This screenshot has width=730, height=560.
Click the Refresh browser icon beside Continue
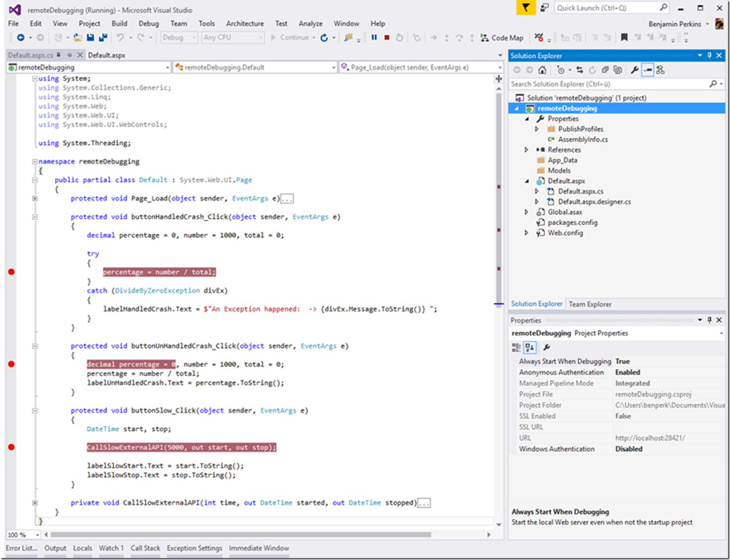[324, 37]
